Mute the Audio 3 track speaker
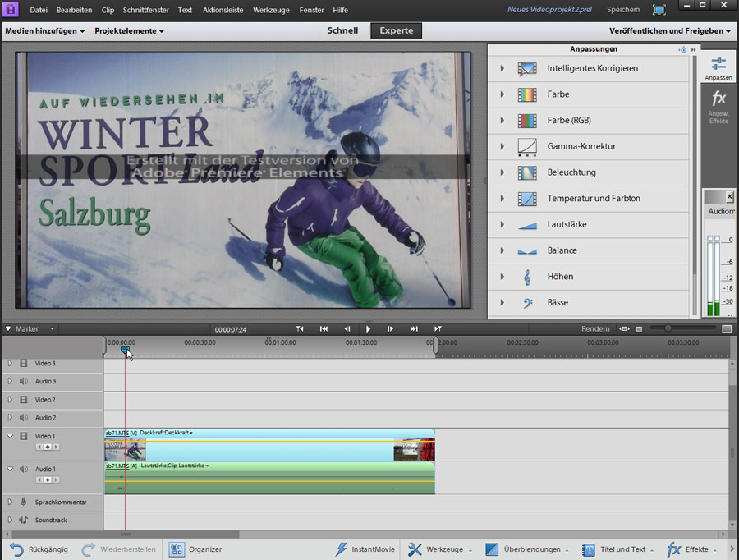739x560 pixels. pos(23,381)
